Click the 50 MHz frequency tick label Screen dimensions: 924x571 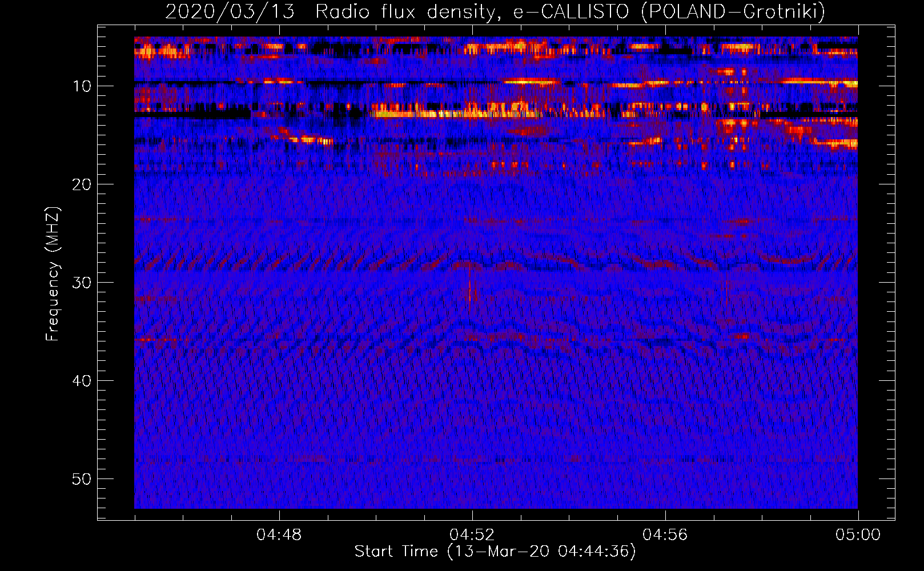click(x=82, y=479)
